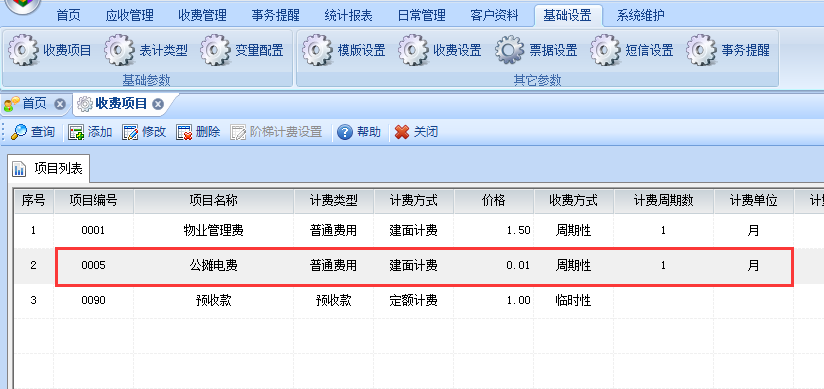The width and height of the screenshot is (824, 389).
Task: Click the 修改 edit toolbar icon
Action: [x=130, y=132]
